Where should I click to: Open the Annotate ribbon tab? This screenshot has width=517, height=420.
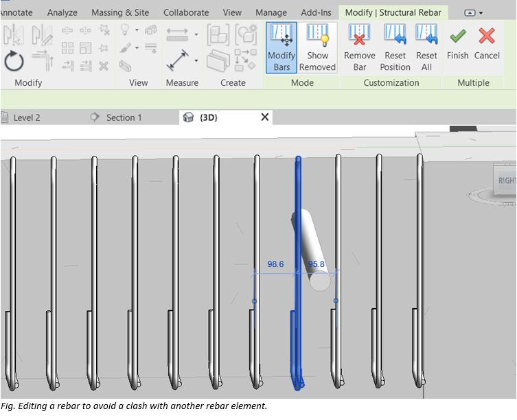click(x=16, y=12)
